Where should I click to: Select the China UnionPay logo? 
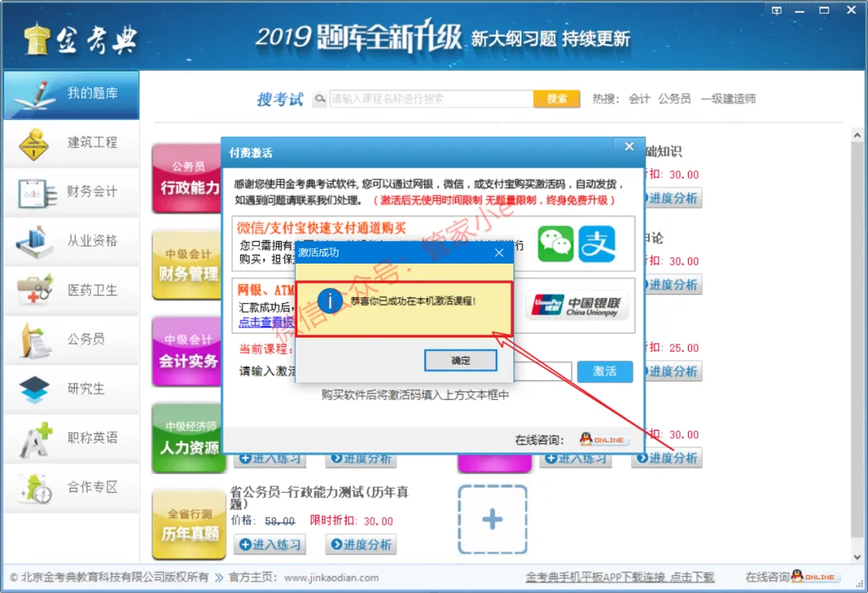[577, 305]
